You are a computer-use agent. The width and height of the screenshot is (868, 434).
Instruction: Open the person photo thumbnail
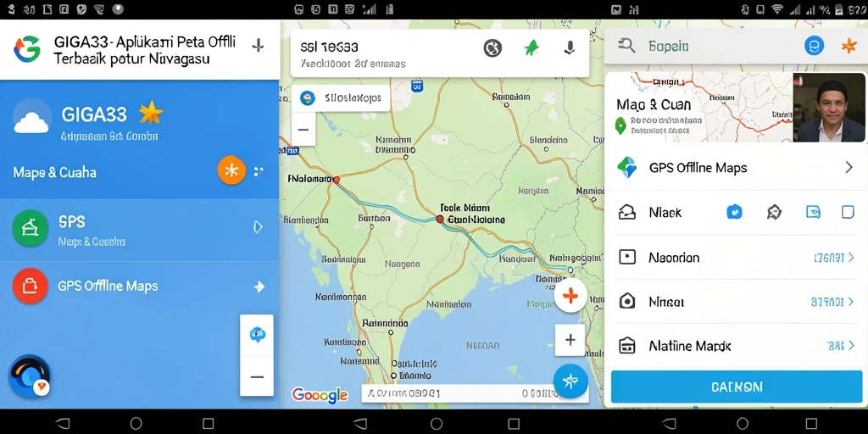click(829, 108)
